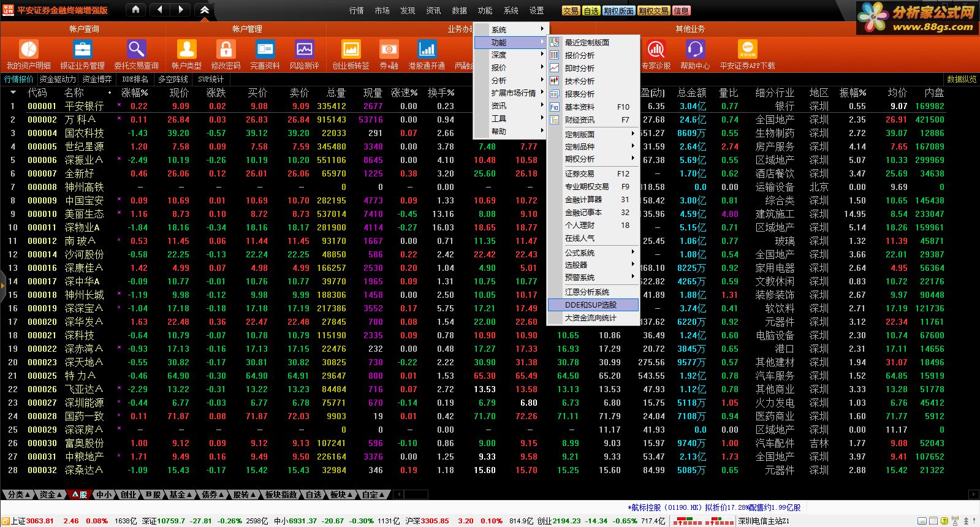Open column header dropdown arrow beside 代码
Viewport: 980px width, 527px height.
pos(12,93)
